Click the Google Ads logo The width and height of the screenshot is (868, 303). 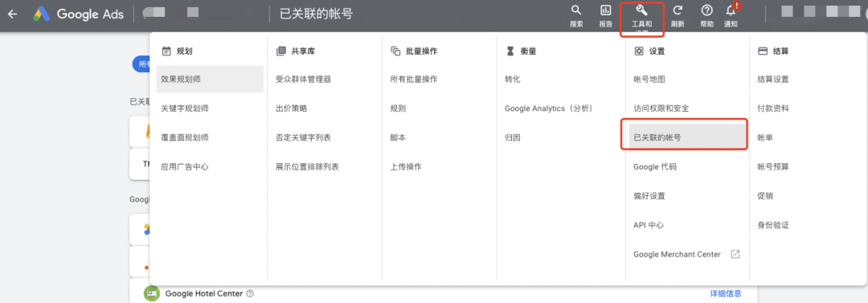[78, 14]
